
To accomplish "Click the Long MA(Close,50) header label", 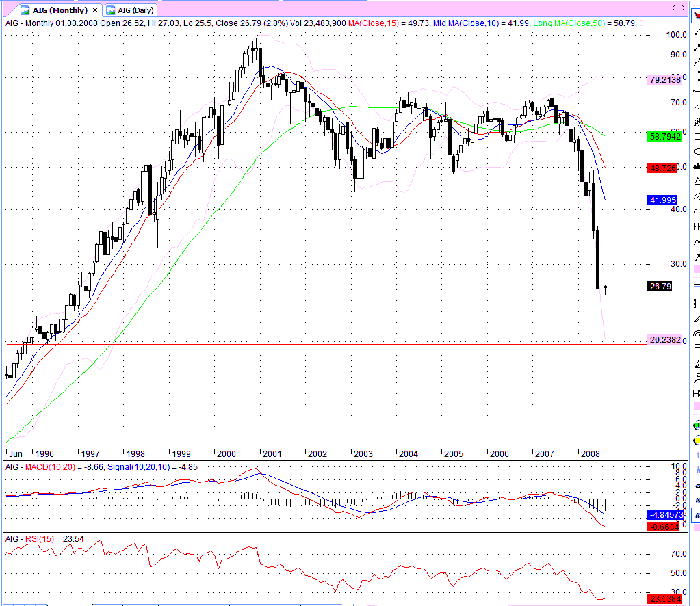I will (569, 23).
